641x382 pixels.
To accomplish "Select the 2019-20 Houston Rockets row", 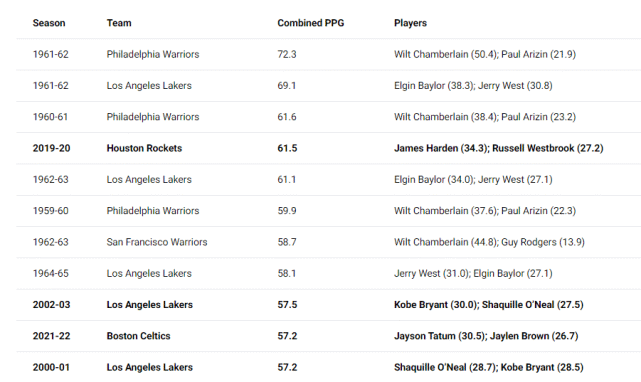I will [329, 148].
